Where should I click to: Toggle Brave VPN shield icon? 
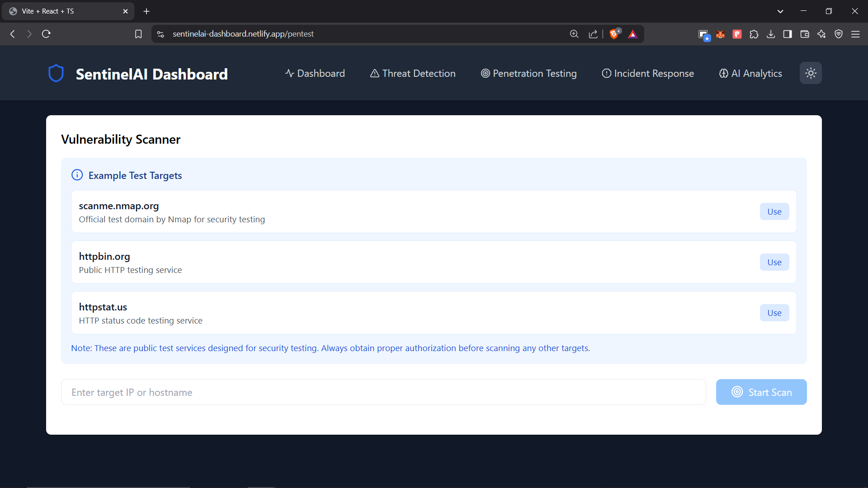coord(839,34)
